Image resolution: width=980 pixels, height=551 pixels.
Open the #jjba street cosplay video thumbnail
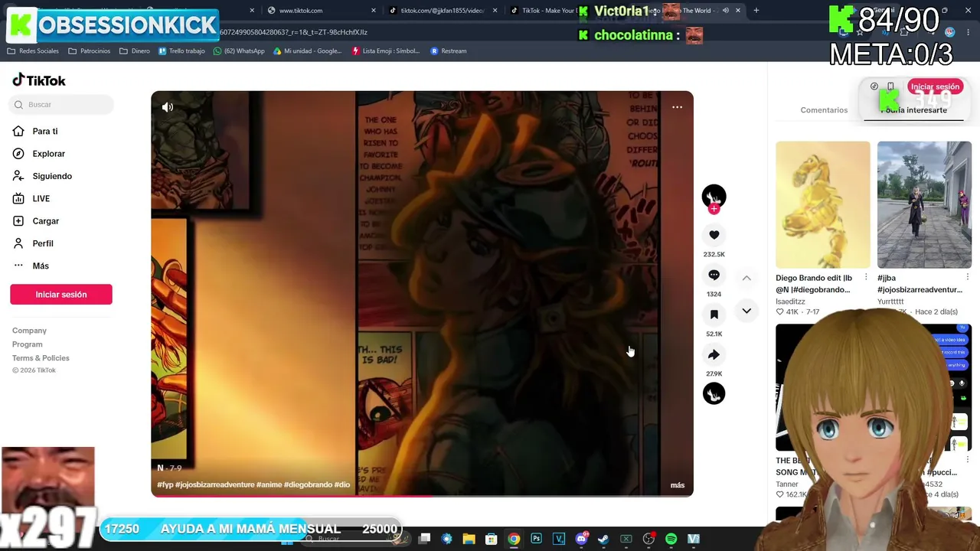(x=924, y=204)
